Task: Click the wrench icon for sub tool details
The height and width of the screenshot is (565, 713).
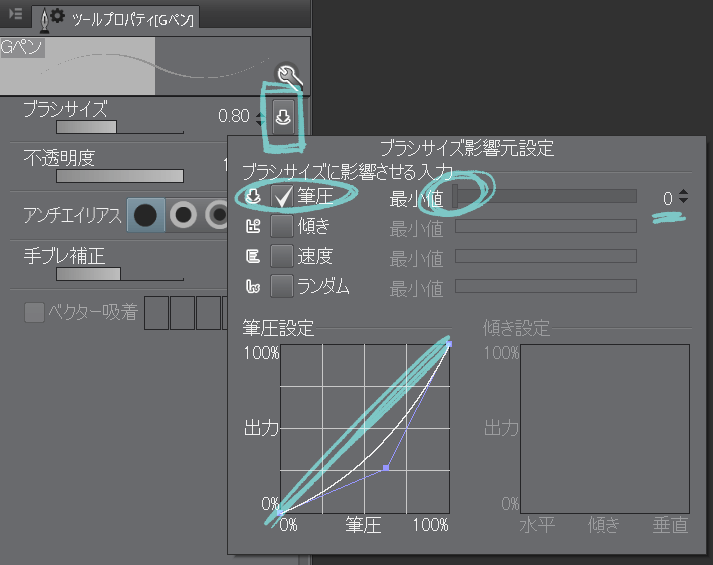Action: [x=288, y=75]
